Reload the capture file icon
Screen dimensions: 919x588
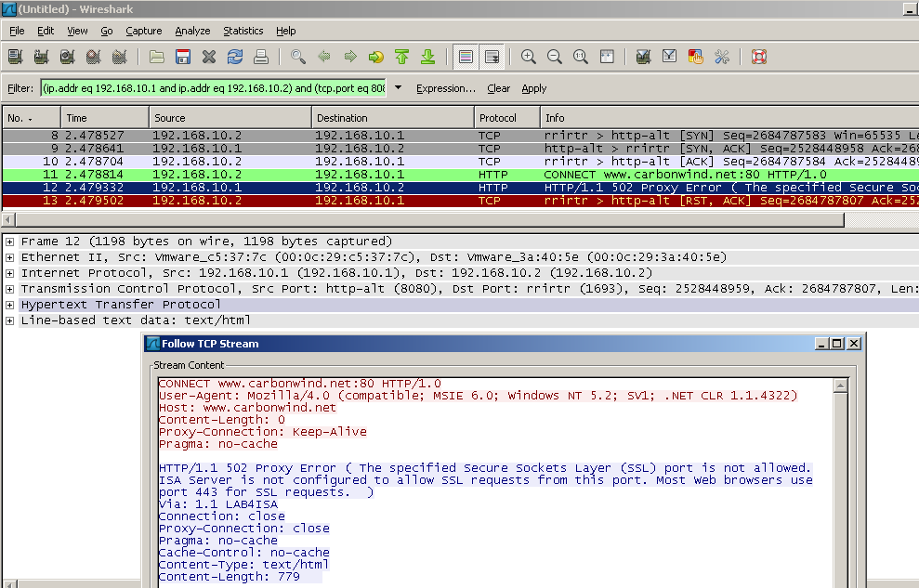[235, 57]
